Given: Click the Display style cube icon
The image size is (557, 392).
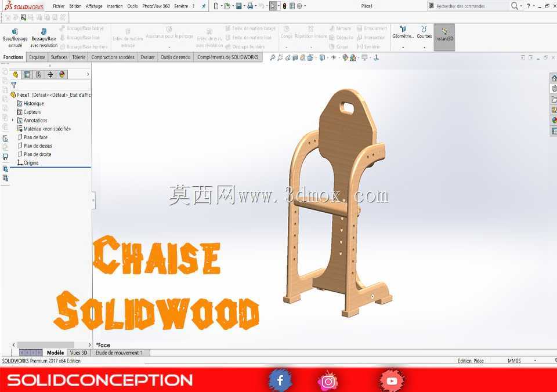Looking at the screenshot, I should [322, 57].
